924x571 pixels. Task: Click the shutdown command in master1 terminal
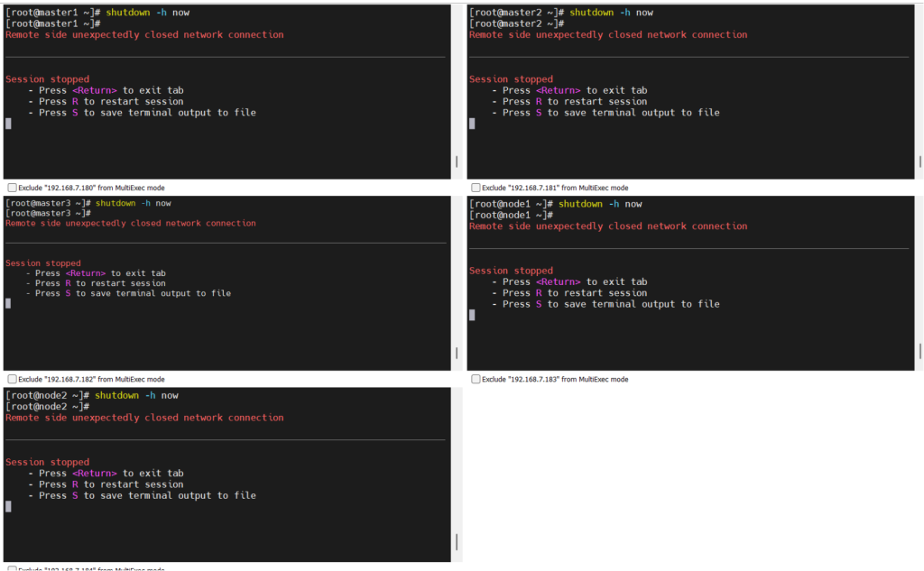(142, 12)
